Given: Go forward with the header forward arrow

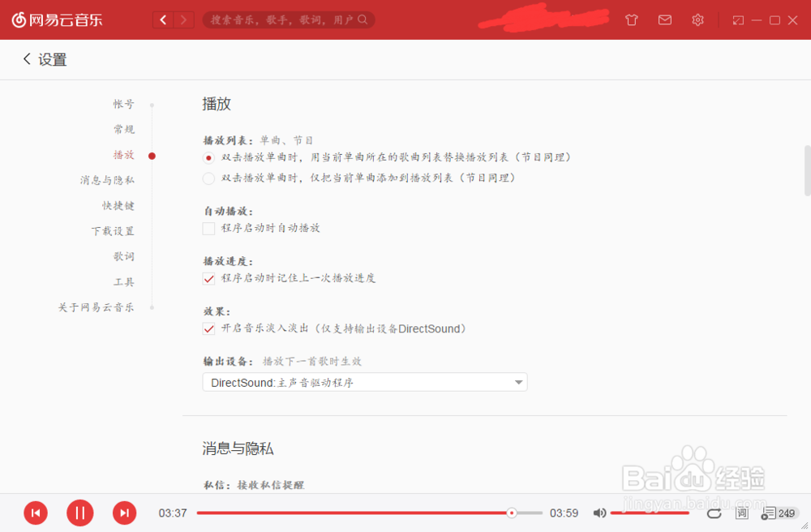Looking at the screenshot, I should click(183, 20).
